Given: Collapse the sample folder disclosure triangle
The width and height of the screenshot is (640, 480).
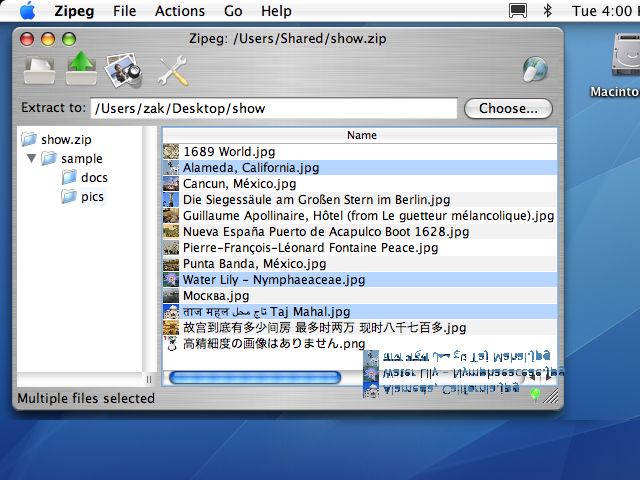Looking at the screenshot, I should point(31,158).
